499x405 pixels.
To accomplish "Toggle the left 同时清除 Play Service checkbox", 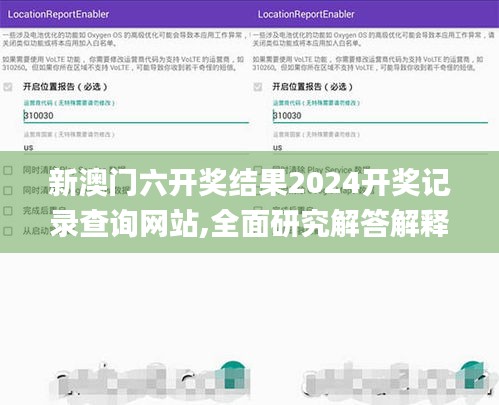I will (x=8, y=170).
